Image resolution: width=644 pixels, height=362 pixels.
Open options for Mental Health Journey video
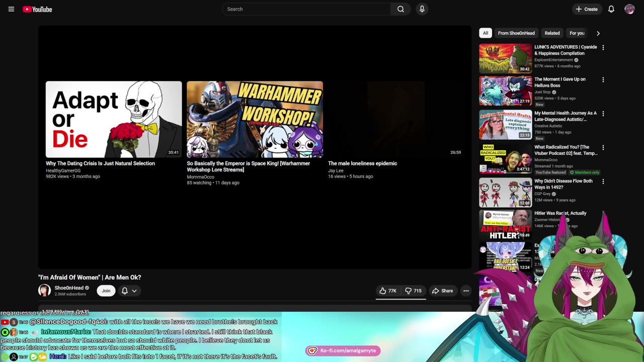(x=603, y=114)
